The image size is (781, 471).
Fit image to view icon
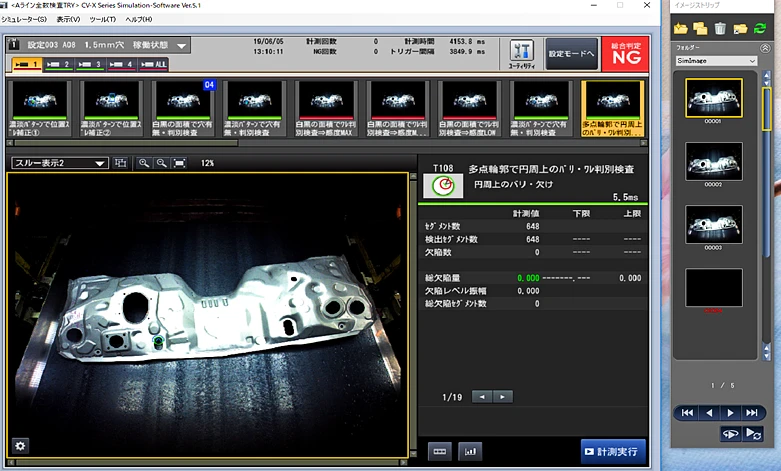pyautogui.click(x=179, y=163)
